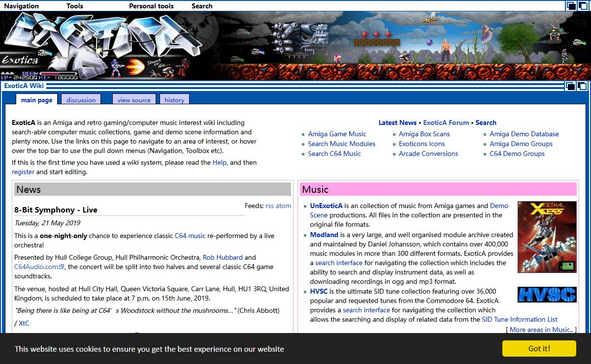The height and width of the screenshot is (364, 591).
Task: Open the Modland search interface link
Action: pyautogui.click(x=339, y=263)
